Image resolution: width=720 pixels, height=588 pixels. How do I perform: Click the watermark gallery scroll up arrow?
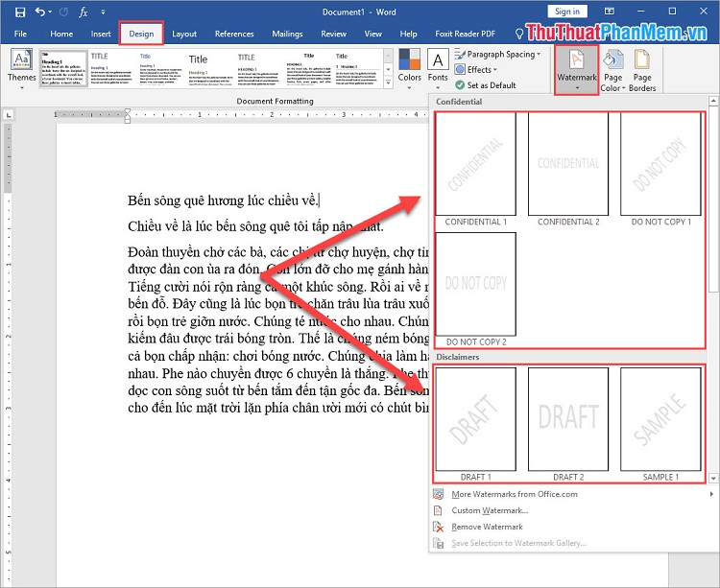[713, 101]
